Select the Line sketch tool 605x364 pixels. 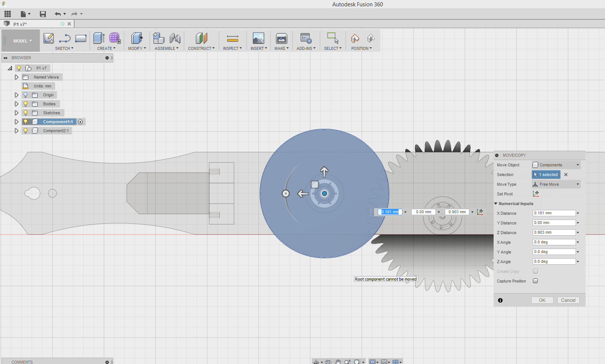tap(65, 38)
